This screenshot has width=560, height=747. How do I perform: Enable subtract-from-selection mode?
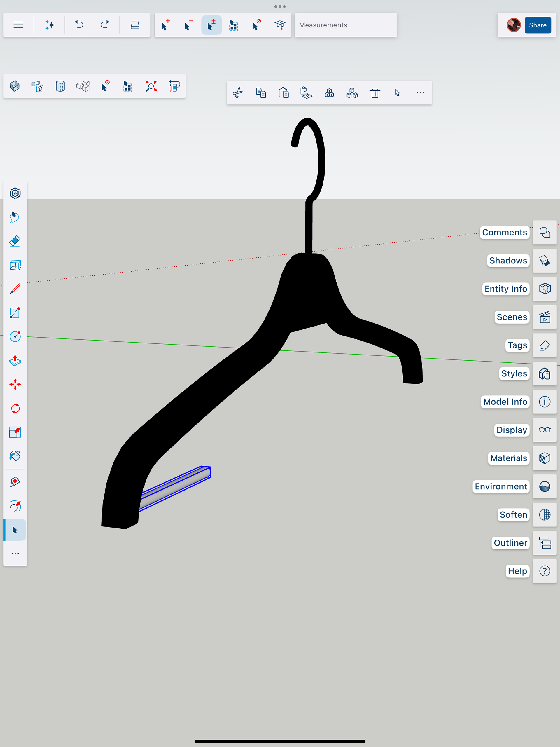click(x=188, y=25)
